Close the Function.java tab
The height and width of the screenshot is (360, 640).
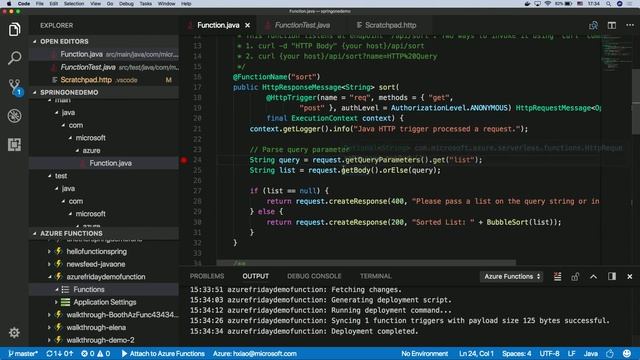pyautogui.click(x=247, y=25)
